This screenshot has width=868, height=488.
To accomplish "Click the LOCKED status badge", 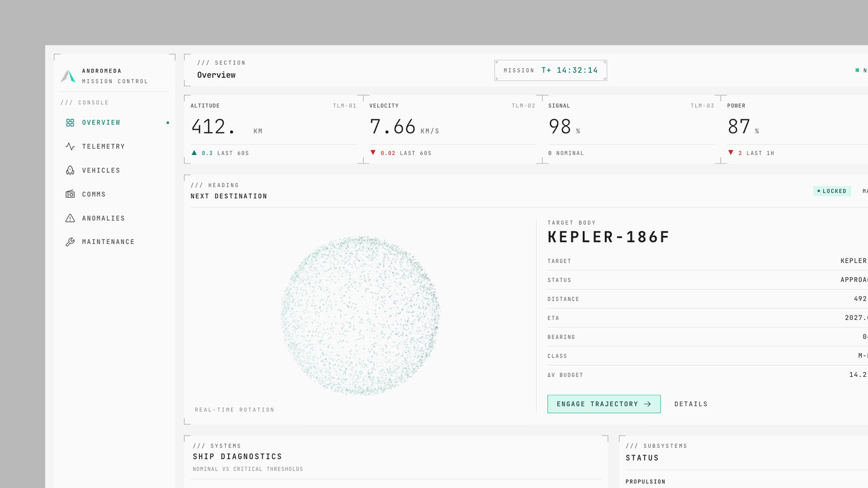I will coord(832,191).
